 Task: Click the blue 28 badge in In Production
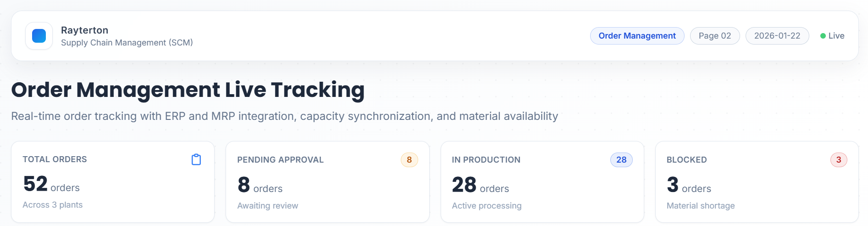pos(621,160)
